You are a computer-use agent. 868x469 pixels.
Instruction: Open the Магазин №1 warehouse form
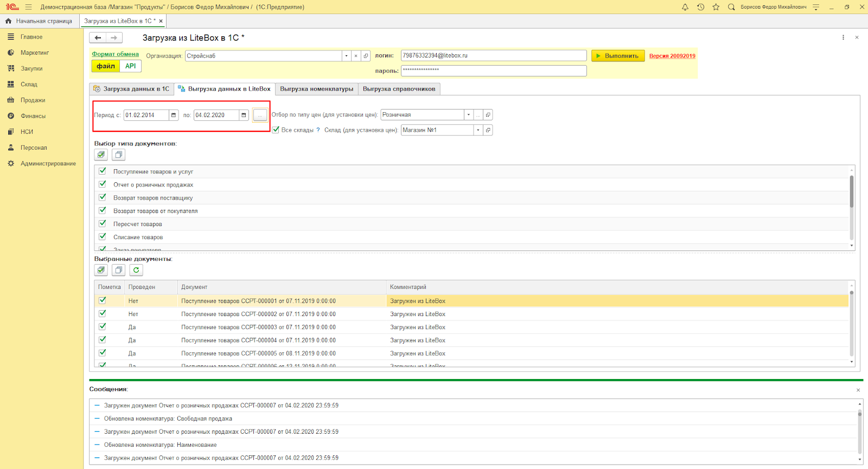(488, 130)
